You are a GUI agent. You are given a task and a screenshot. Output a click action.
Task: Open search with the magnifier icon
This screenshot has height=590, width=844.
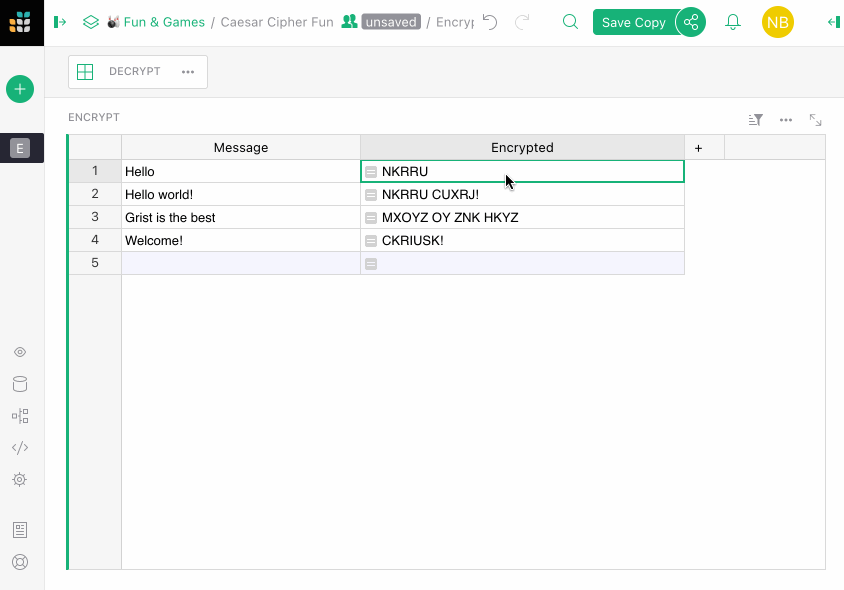570,21
